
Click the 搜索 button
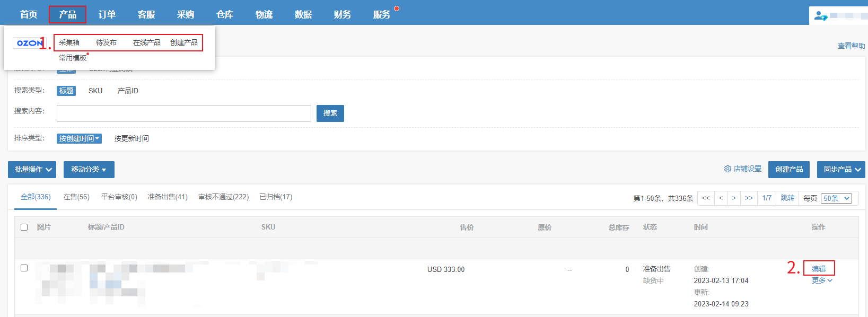click(330, 113)
